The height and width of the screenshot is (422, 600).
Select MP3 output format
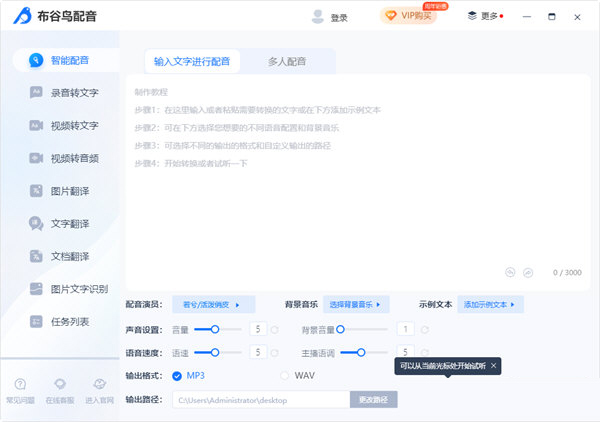point(178,375)
